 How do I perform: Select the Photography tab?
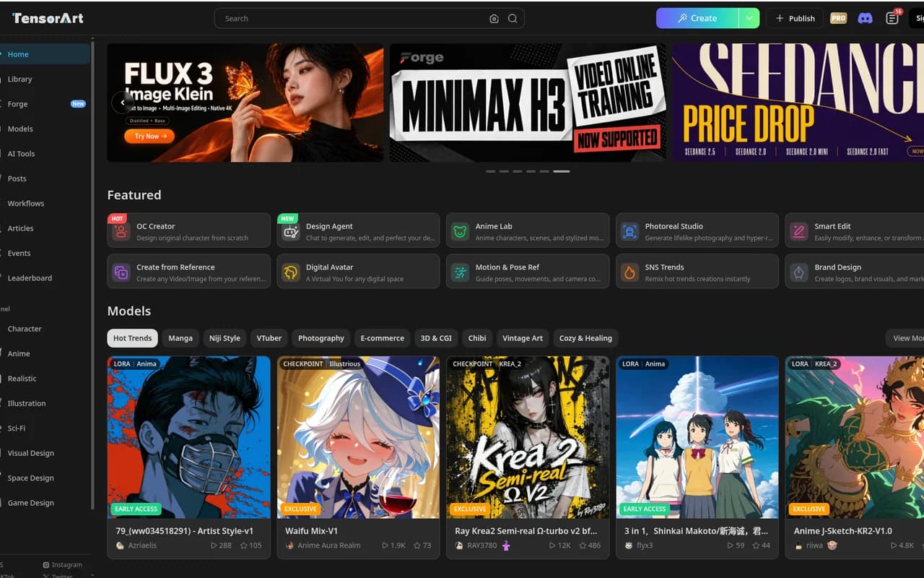tap(321, 338)
